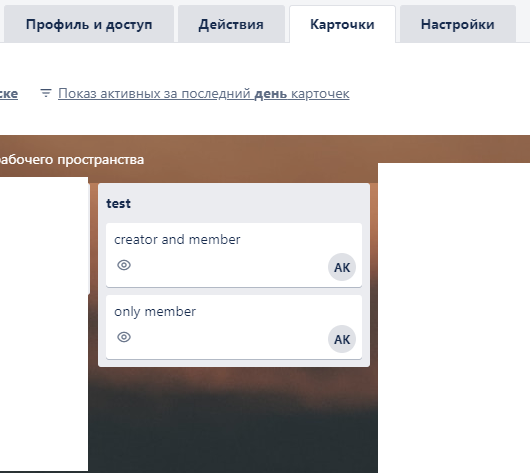Viewport: 530px width, 473px height.
Task: Click the рабочего пространства board header text
Action: (72, 160)
